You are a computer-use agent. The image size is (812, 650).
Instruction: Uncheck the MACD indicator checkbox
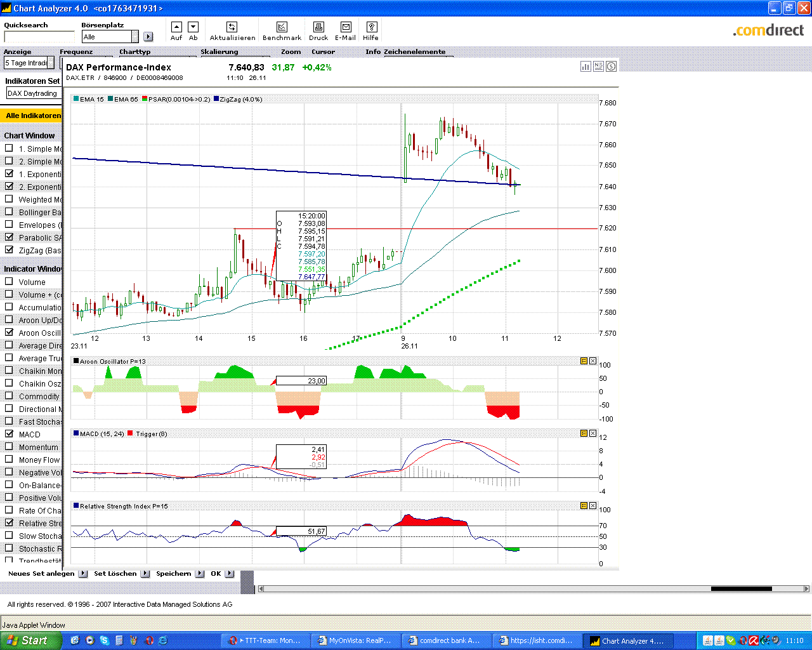tap(9, 434)
